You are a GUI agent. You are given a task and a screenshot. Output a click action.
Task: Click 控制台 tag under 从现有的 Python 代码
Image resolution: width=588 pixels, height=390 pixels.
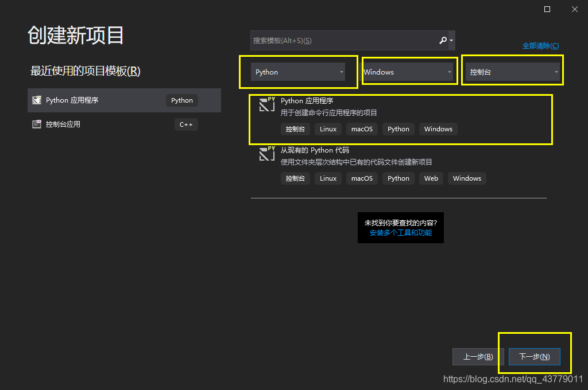pyautogui.click(x=295, y=178)
